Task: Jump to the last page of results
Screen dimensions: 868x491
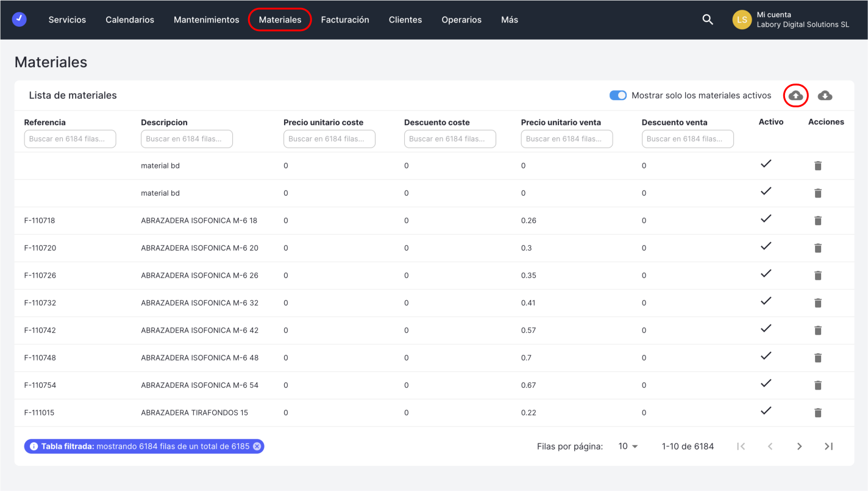Action: [x=828, y=446]
